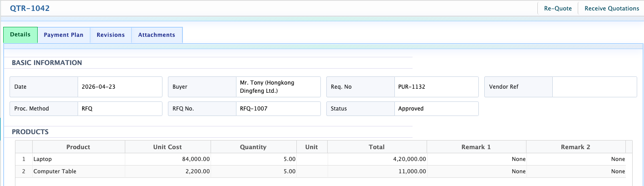
Task: Click Remark 1 None in Laptop row
Action: (x=518, y=159)
